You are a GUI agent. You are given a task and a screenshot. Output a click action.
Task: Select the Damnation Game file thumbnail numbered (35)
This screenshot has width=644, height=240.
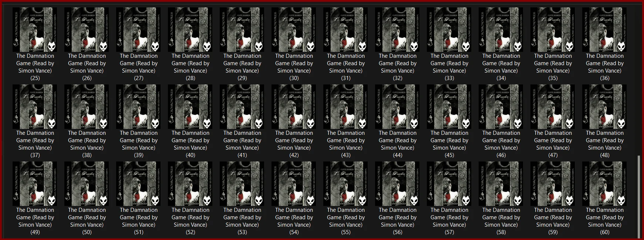tap(553, 30)
